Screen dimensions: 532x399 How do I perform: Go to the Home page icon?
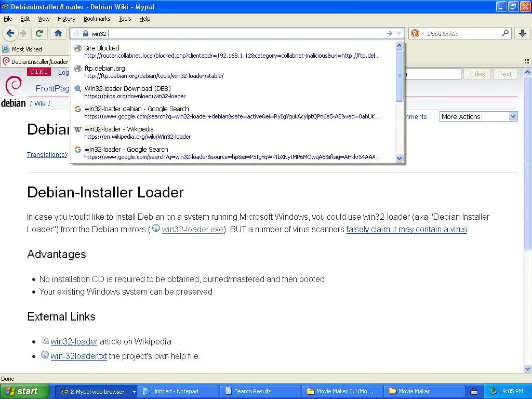tap(58, 33)
